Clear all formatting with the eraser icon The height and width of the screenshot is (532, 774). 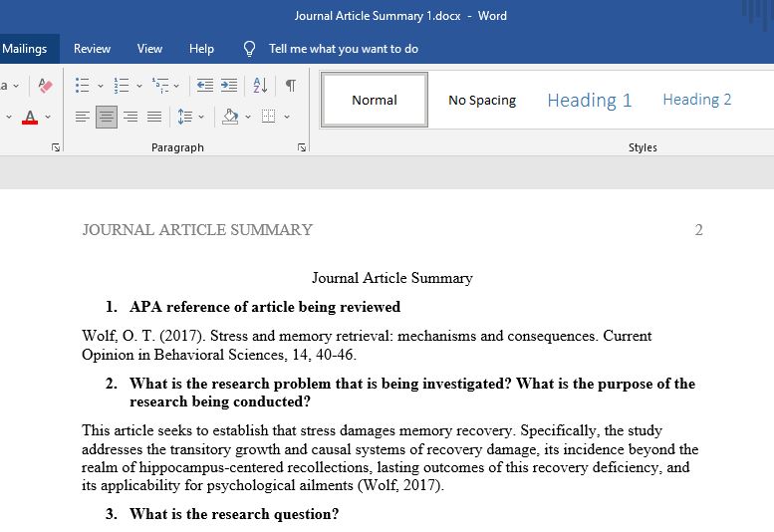click(45, 86)
